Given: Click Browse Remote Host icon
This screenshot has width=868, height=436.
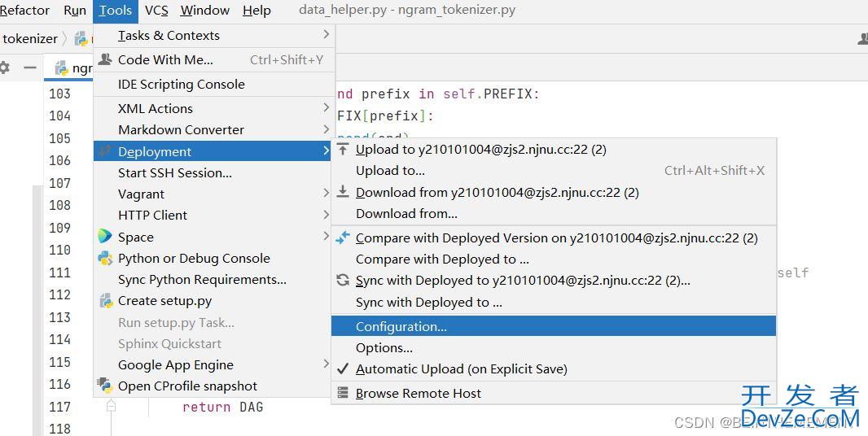Looking at the screenshot, I should click(344, 393).
